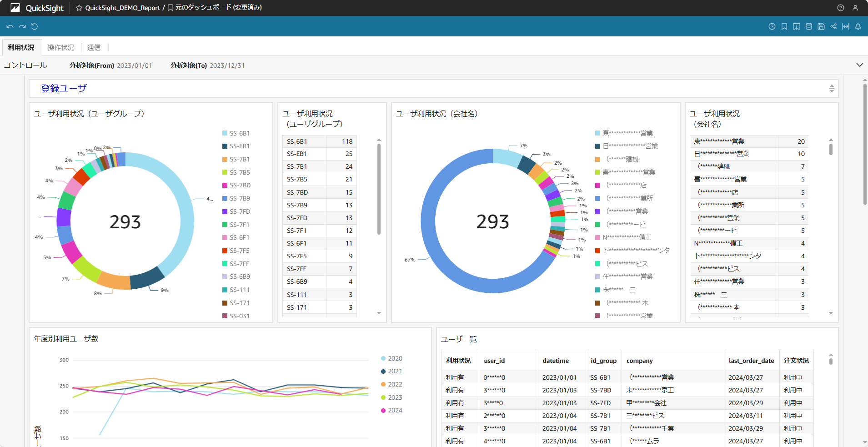Click the last_order_date column header
The width and height of the screenshot is (868, 447).
click(x=751, y=361)
